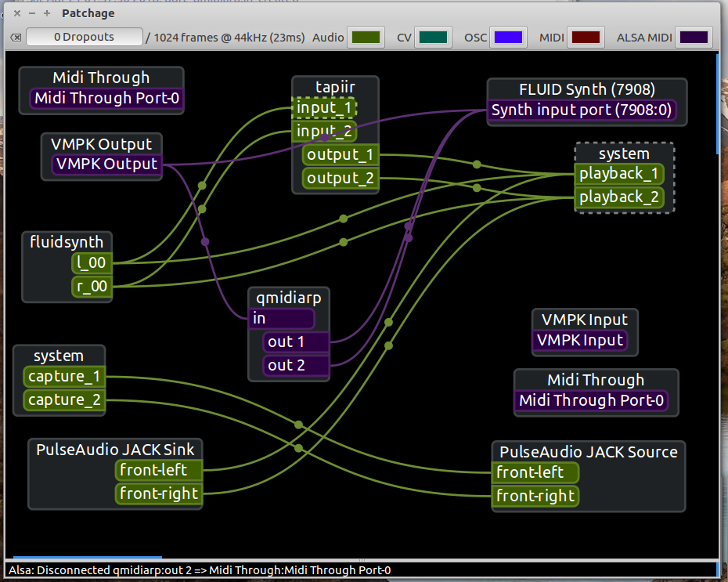Click the VMPK Output module title

click(x=101, y=144)
